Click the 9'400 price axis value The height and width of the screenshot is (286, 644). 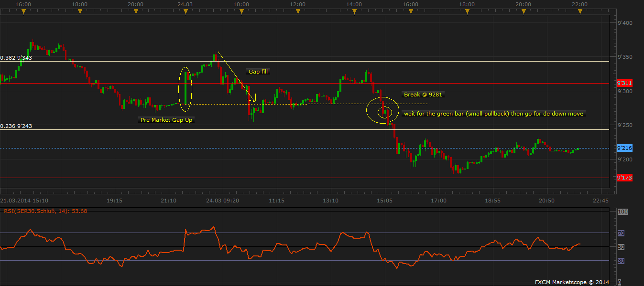[625, 23]
